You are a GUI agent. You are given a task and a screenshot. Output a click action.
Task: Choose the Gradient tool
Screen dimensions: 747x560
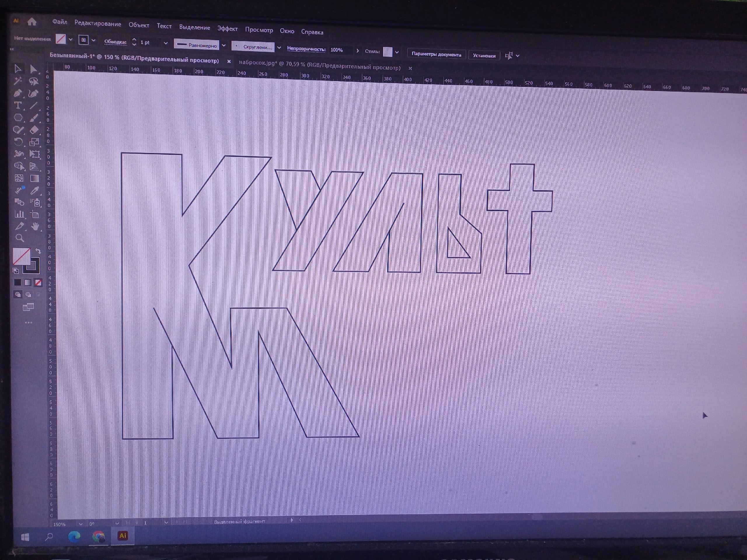34,178
